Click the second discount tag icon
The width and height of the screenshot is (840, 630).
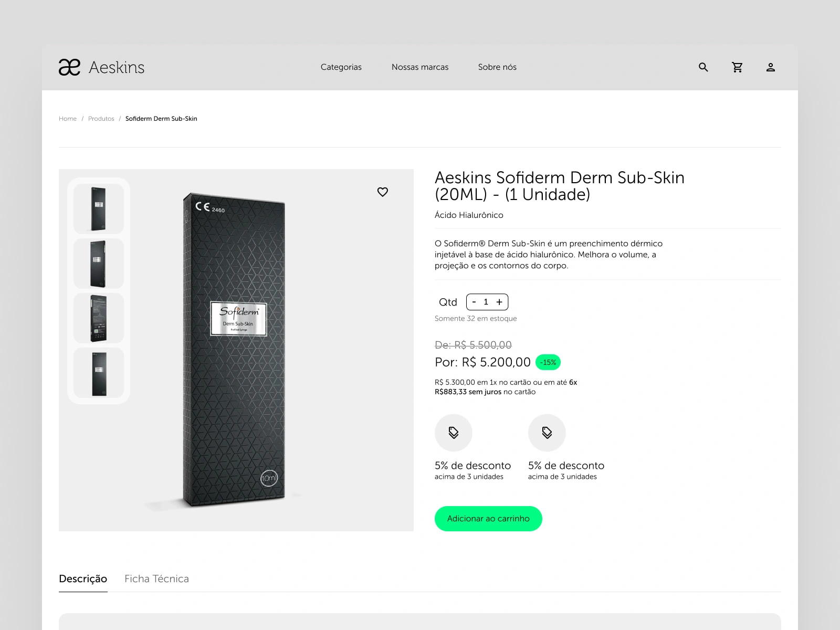tap(547, 433)
